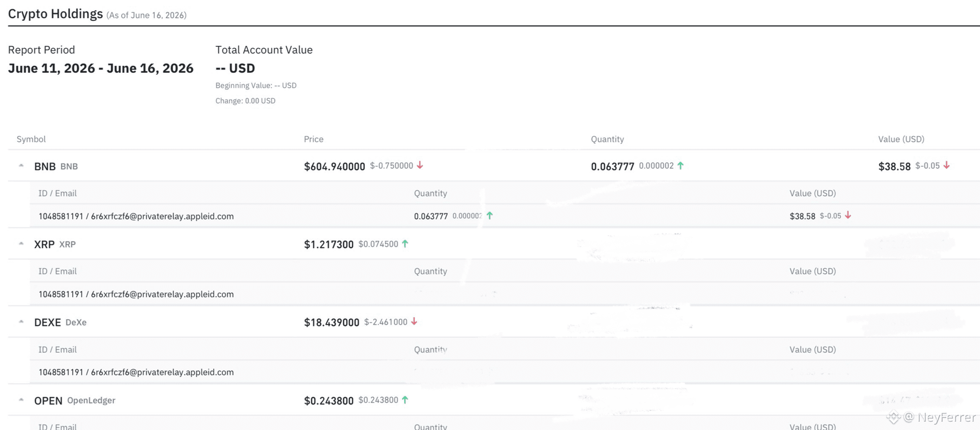Click "ID / Email" header under XRP
Viewport: 980px width, 430px height.
click(x=58, y=271)
